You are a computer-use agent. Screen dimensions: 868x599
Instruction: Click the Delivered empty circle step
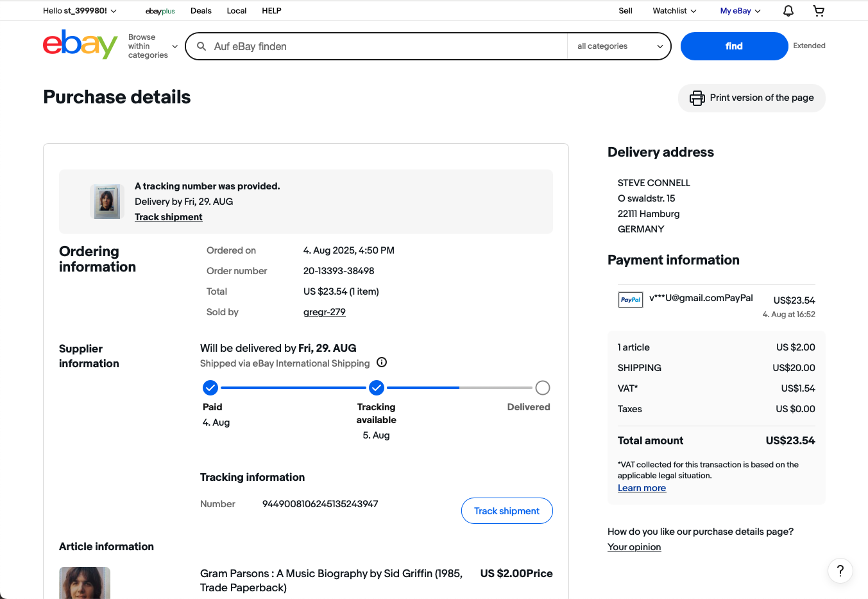[543, 388]
